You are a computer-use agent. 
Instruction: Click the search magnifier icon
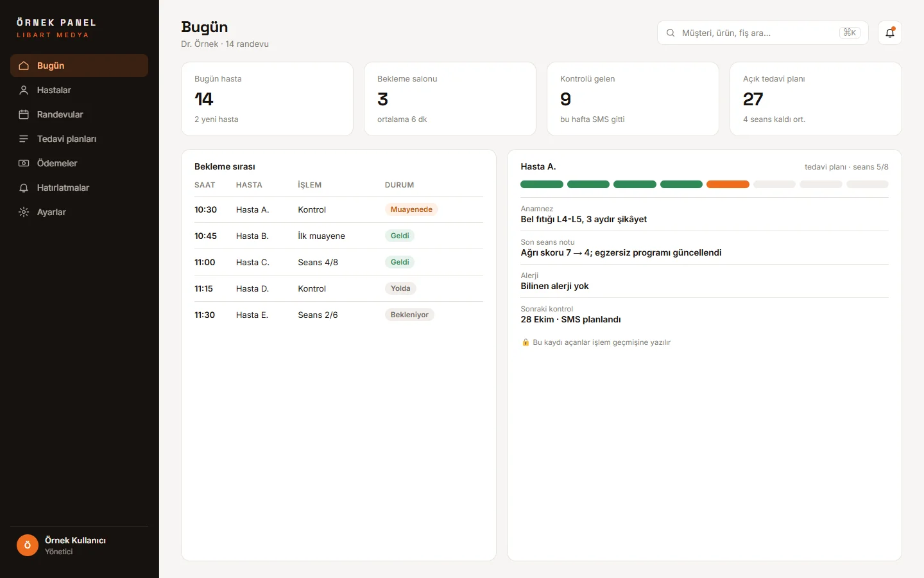coord(671,33)
